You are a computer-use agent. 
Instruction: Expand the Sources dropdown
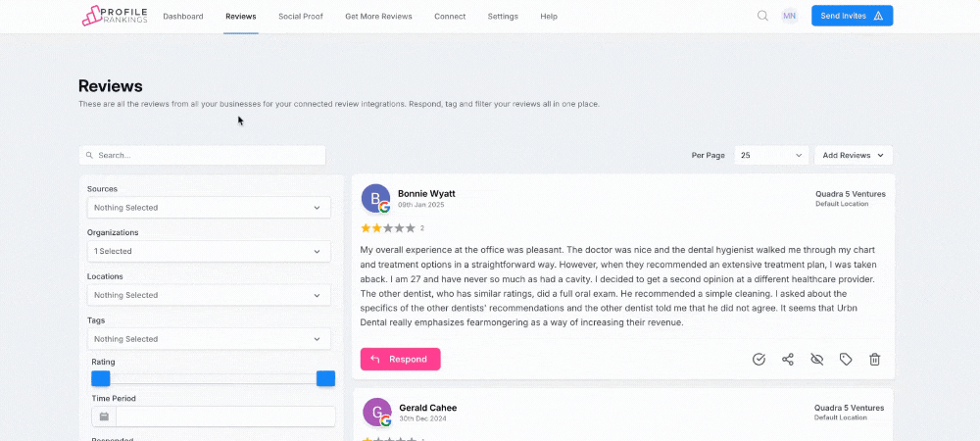point(209,208)
